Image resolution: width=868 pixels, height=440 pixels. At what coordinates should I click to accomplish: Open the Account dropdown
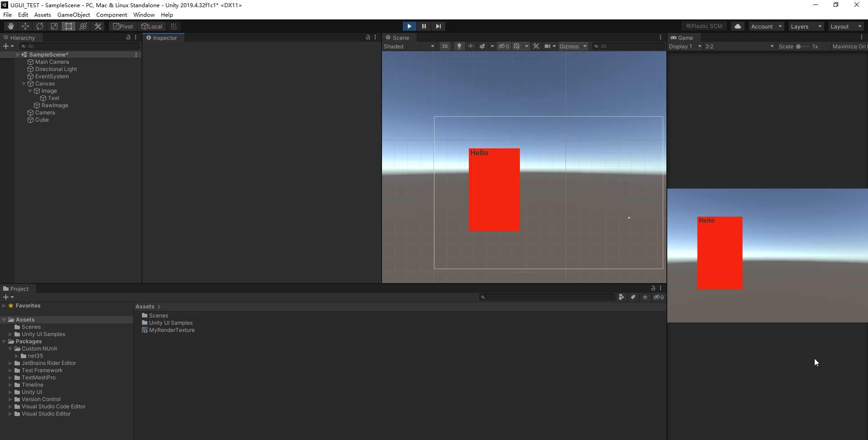click(x=766, y=26)
